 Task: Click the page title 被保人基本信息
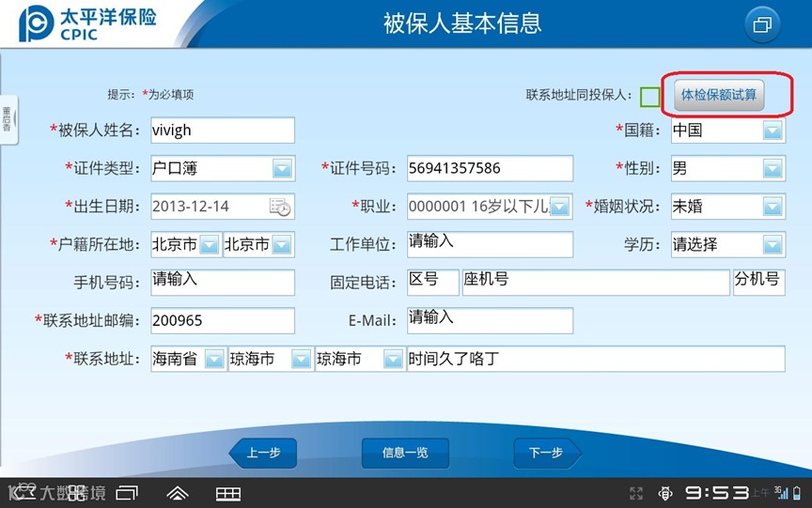tap(462, 23)
